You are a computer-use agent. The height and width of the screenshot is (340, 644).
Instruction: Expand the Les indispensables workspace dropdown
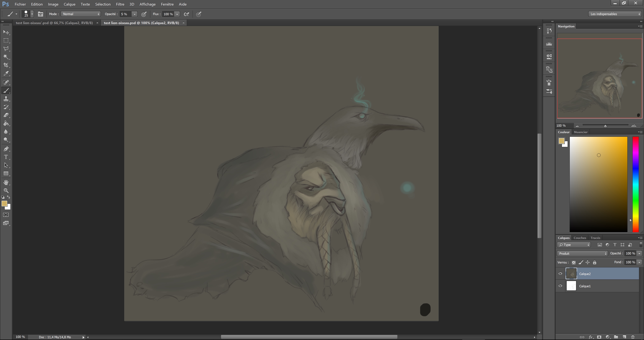tap(615, 14)
